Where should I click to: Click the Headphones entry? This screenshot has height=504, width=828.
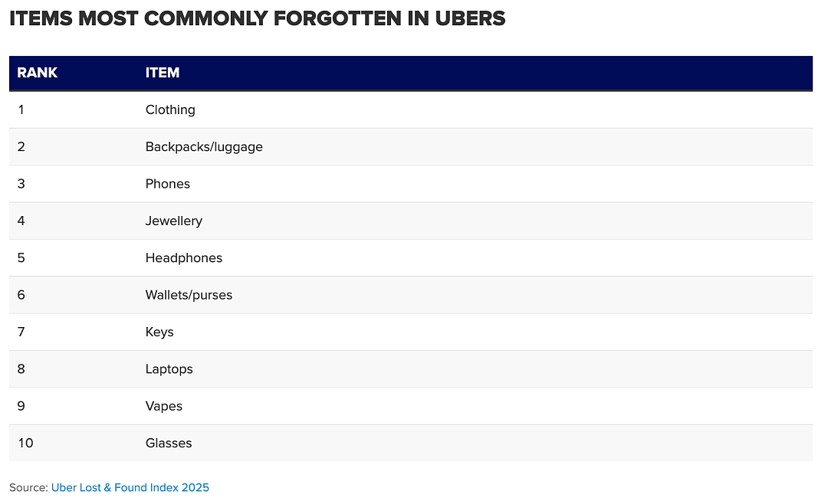[184, 258]
